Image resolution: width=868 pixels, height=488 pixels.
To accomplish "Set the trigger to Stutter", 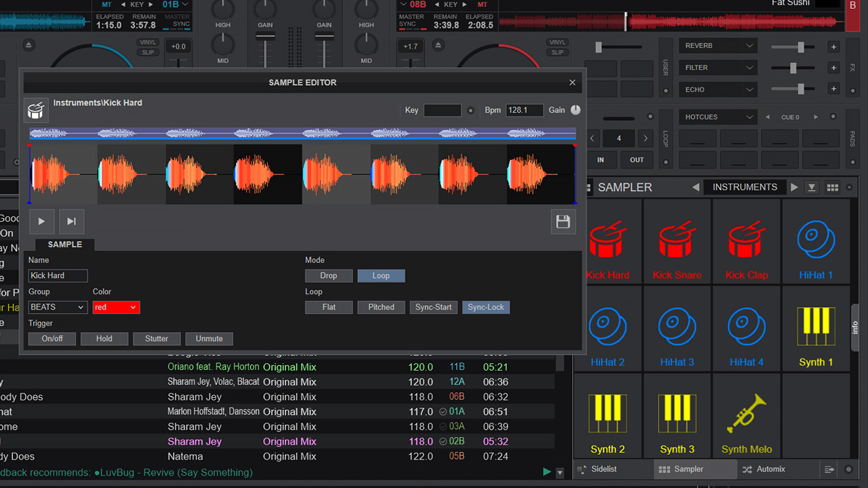I will [157, 338].
